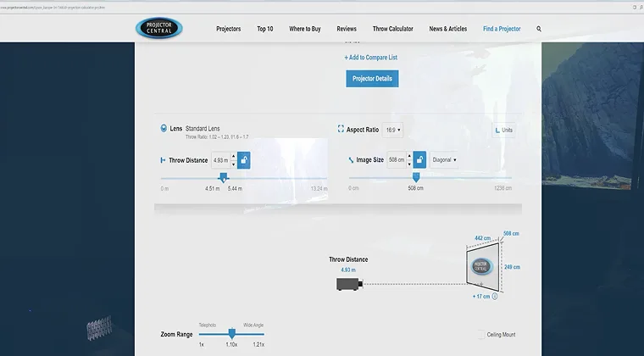
Task: Click the Image Size 508 cm input
Action: tap(397, 159)
